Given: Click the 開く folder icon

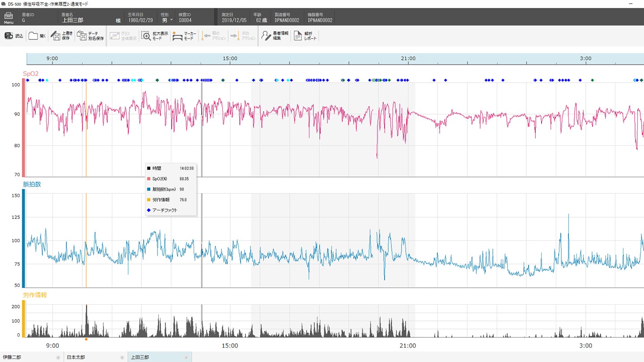Looking at the screenshot, I should point(33,36).
